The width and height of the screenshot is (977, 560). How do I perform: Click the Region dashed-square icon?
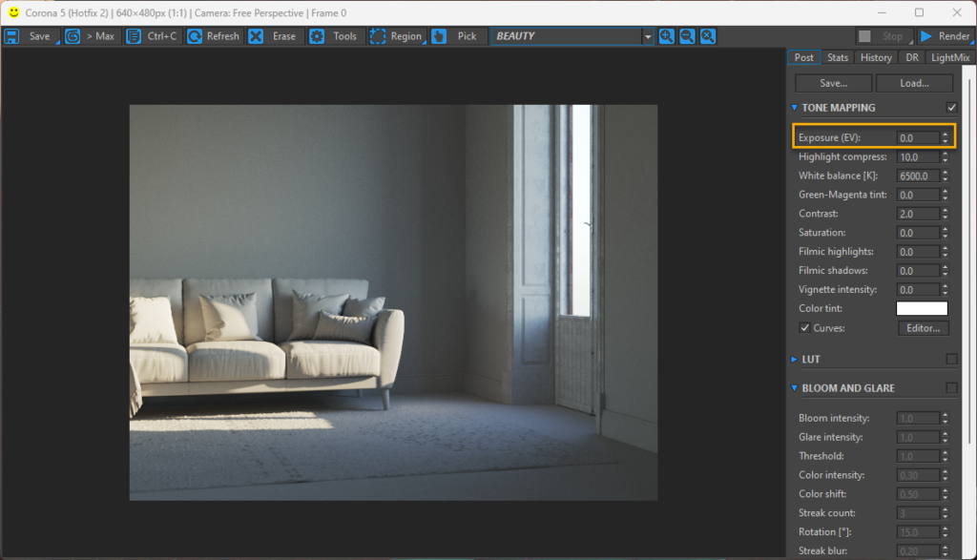378,36
